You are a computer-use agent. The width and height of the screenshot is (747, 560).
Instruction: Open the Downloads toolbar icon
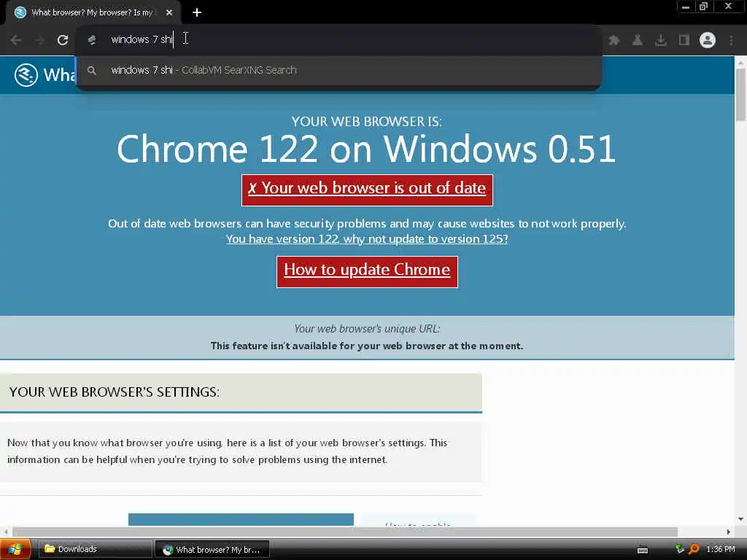click(661, 40)
